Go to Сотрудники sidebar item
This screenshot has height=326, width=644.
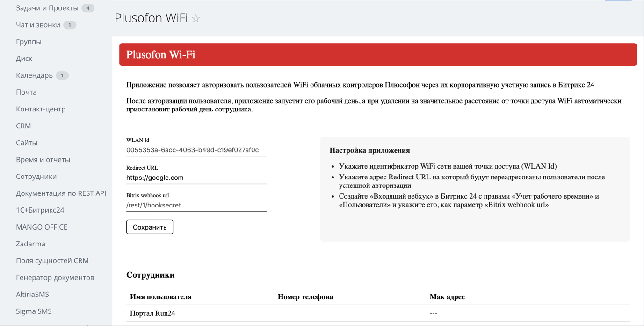(36, 177)
